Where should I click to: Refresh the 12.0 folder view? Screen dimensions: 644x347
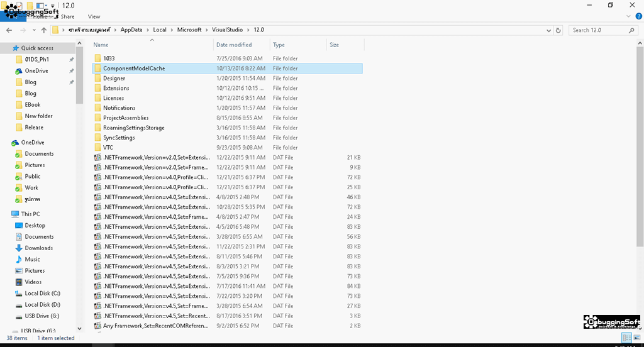pos(558,30)
